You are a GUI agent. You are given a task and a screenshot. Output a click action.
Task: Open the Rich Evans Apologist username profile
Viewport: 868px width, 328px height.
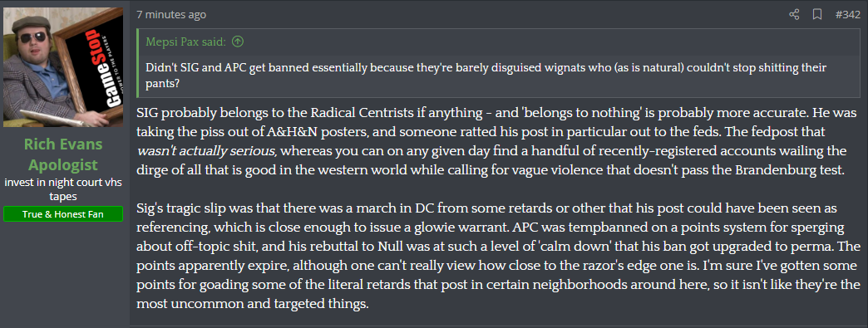tap(63, 155)
